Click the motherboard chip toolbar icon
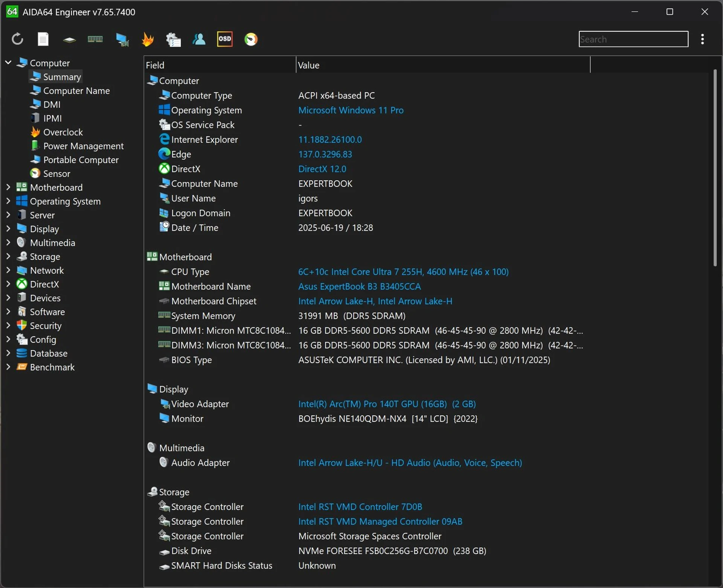This screenshot has height=588, width=723. pyautogui.click(x=69, y=40)
